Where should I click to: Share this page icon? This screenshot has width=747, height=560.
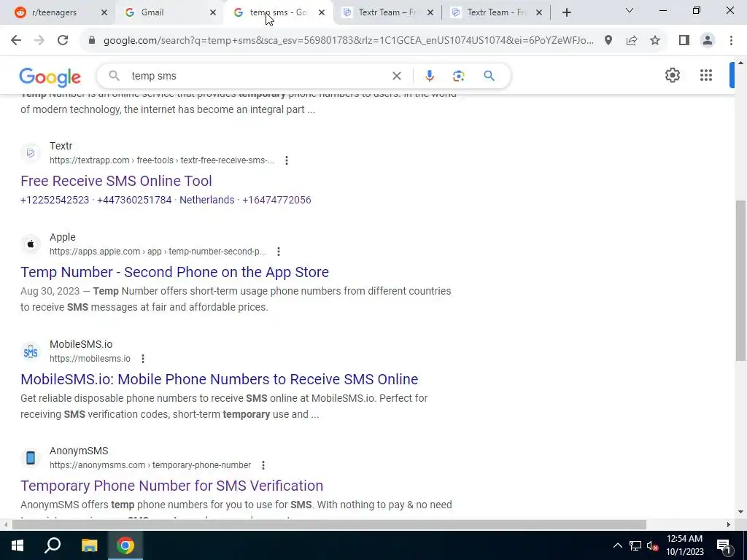[632, 41]
